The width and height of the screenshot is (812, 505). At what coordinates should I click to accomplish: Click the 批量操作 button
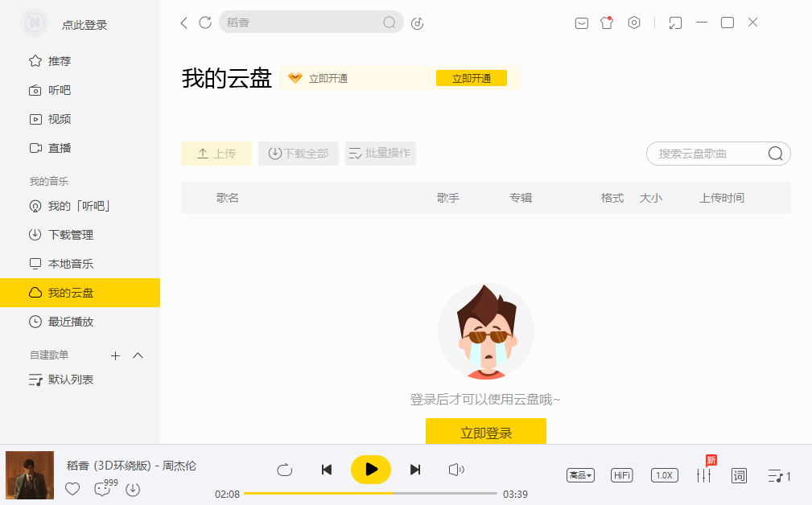point(381,153)
